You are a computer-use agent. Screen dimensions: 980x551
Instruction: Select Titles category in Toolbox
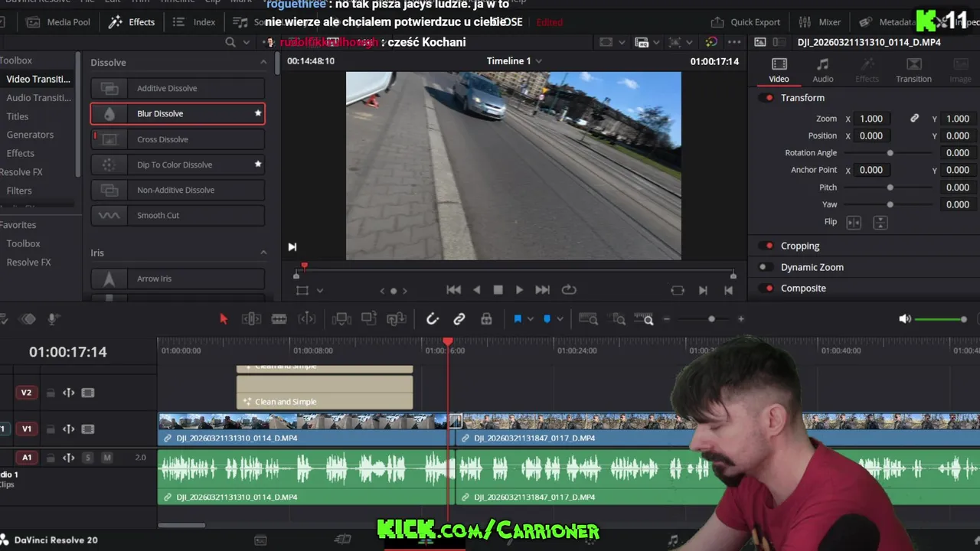pos(18,116)
